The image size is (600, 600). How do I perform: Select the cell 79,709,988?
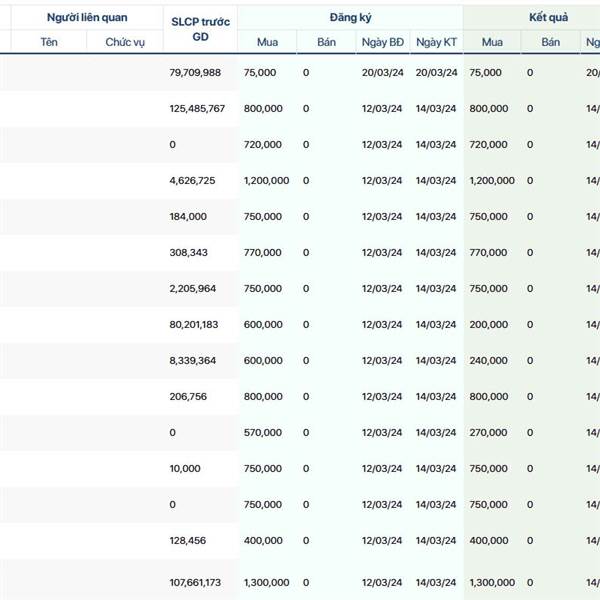[x=195, y=73]
